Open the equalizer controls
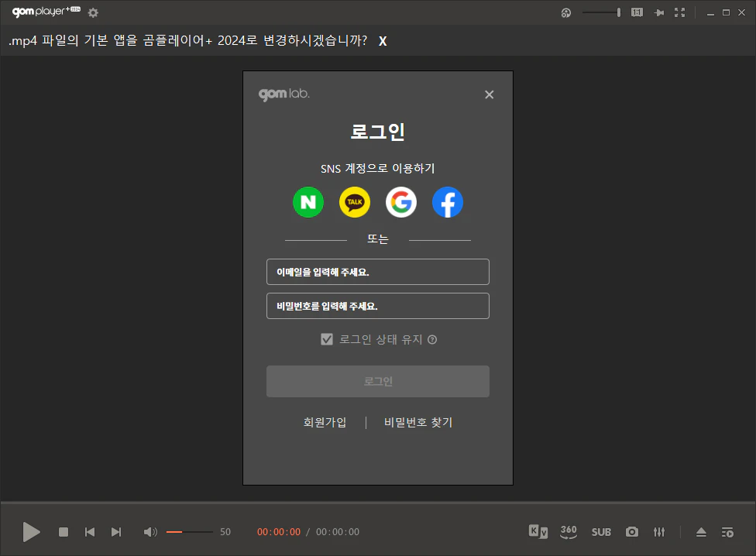756x556 pixels. point(659,532)
